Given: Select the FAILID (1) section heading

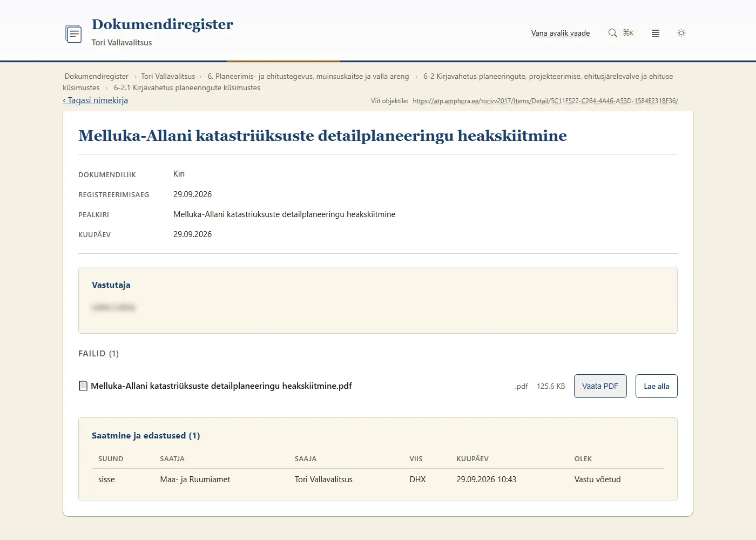Looking at the screenshot, I should pyautogui.click(x=99, y=354).
